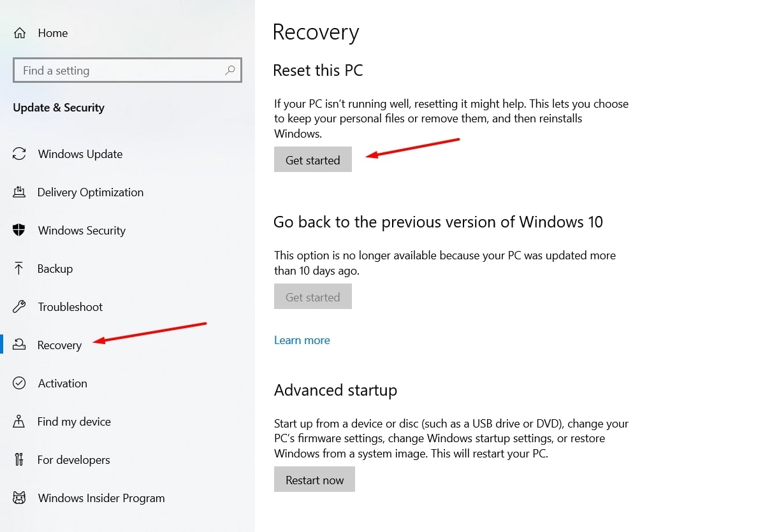This screenshot has height=532, width=758.
Task: Open the Learn more link
Action: click(302, 340)
